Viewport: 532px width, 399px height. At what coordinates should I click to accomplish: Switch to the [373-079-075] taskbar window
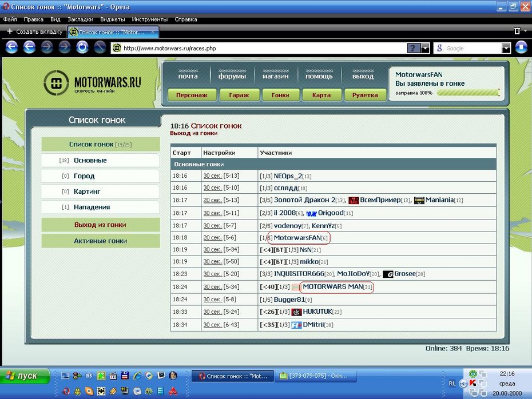pyautogui.click(x=317, y=376)
